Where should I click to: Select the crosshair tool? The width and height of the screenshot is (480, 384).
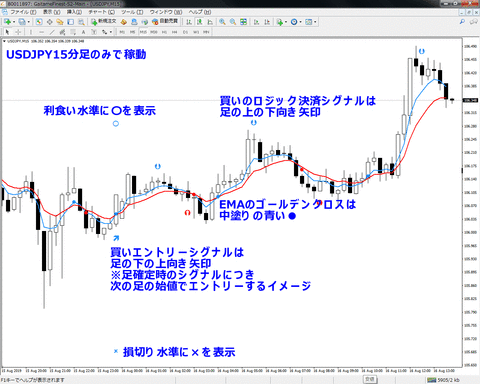[x=18, y=32]
